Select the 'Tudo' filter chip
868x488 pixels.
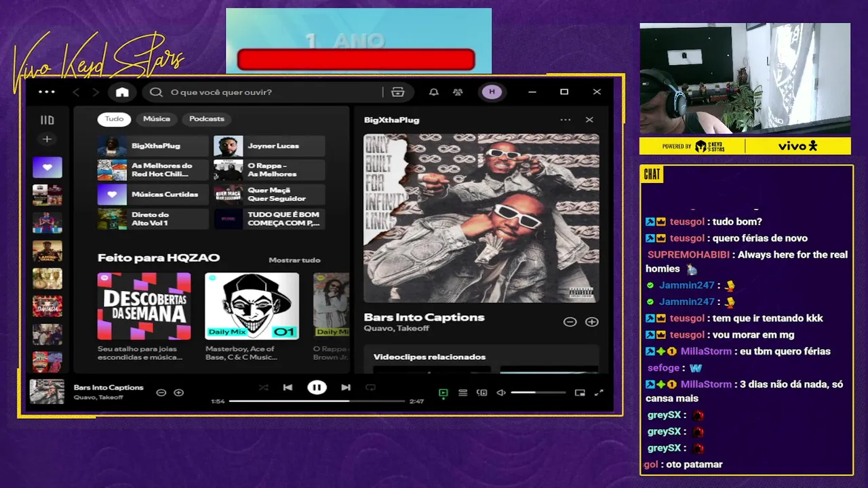point(114,119)
